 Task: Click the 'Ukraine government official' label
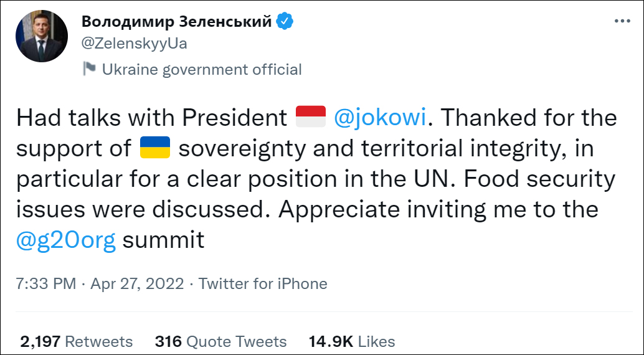click(202, 69)
